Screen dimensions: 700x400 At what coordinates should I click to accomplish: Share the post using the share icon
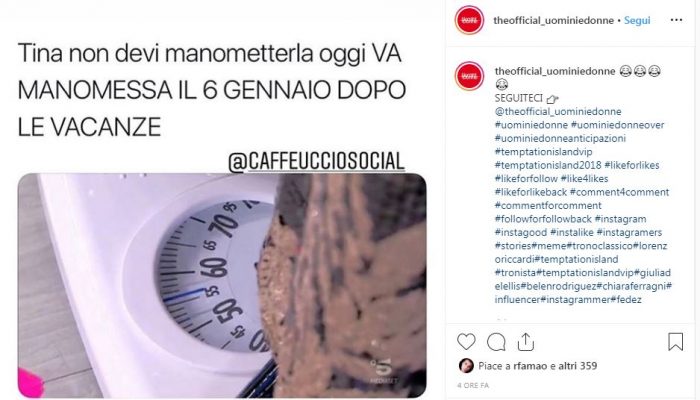click(526, 342)
